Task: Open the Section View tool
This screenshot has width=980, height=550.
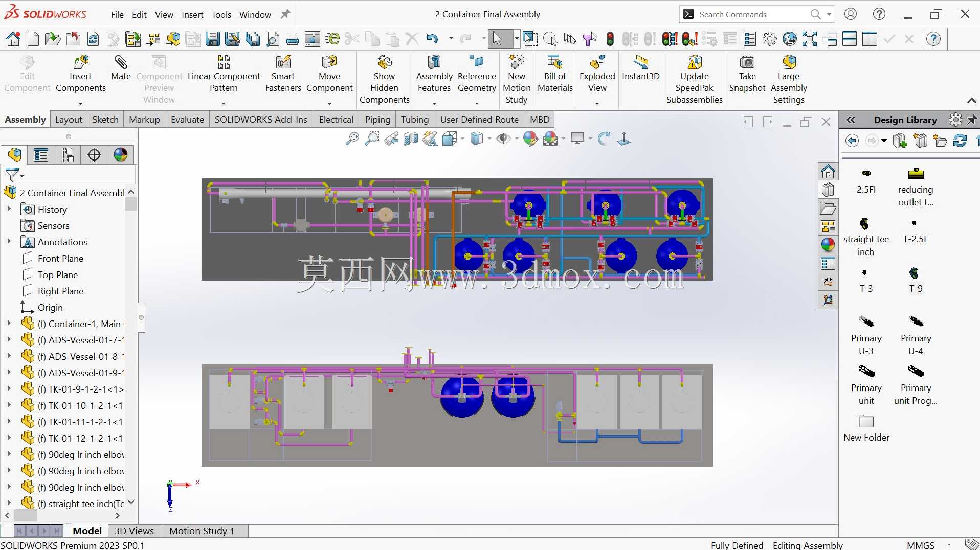Action: [410, 139]
